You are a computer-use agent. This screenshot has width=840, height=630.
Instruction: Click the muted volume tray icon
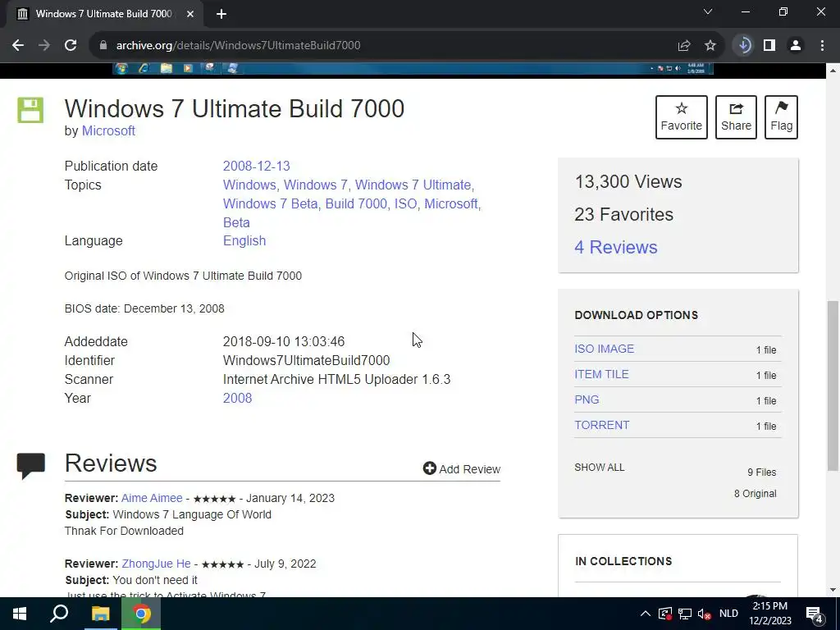coord(705,614)
